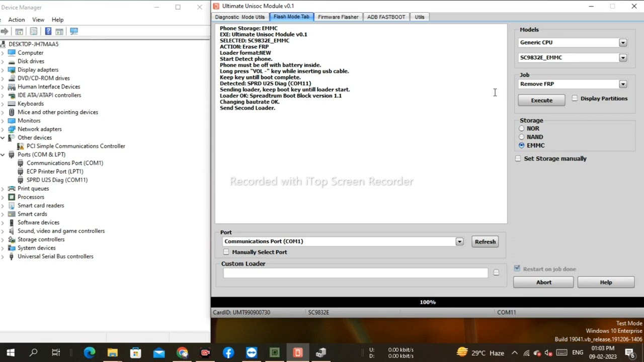Select SPRD U2S Diag (COM11) port

[x=57, y=180]
